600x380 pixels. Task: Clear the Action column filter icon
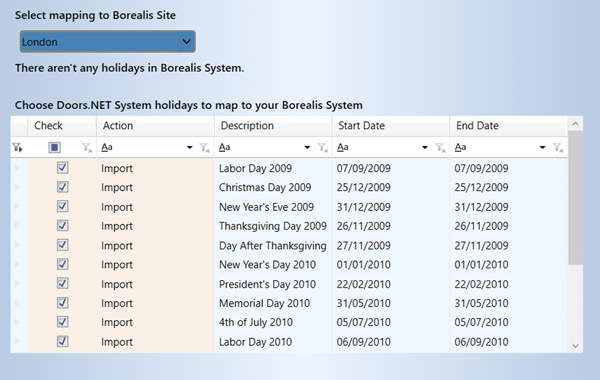click(205, 148)
